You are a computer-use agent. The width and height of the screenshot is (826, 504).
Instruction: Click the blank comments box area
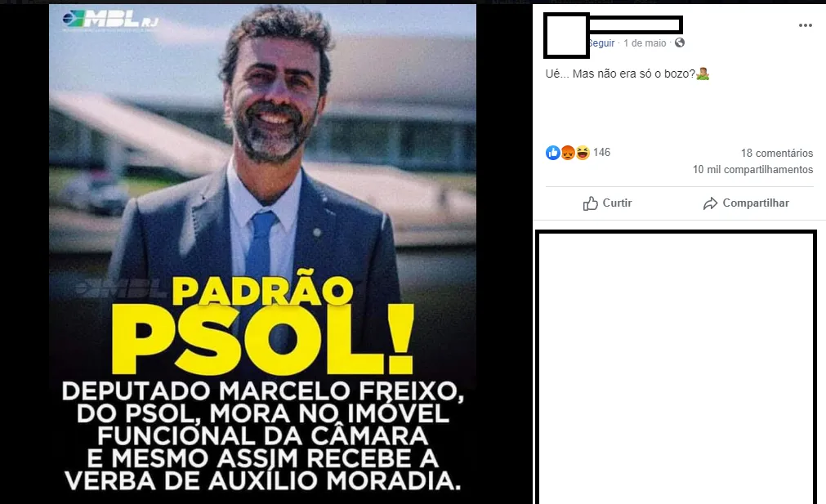(x=676, y=367)
